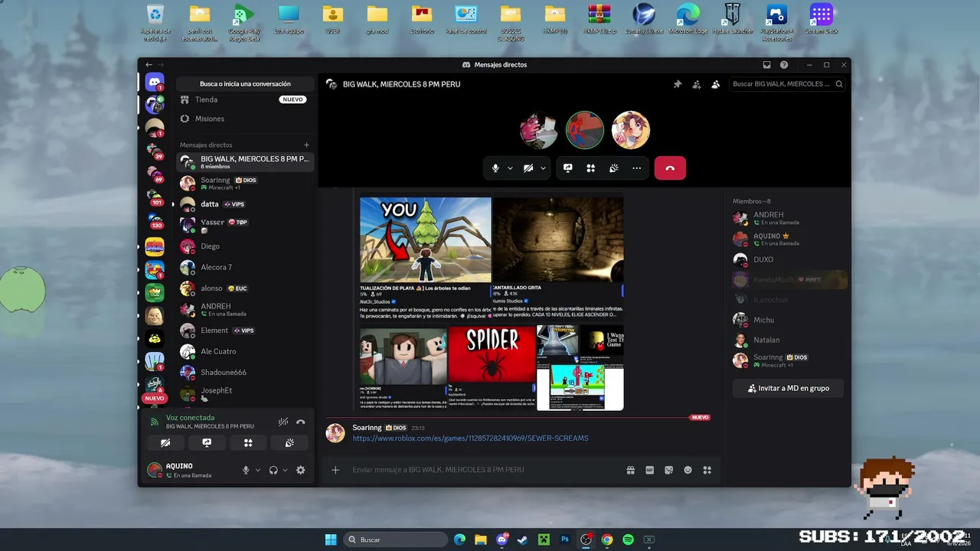
Task: Open the Windows Start menu
Action: tap(331, 540)
